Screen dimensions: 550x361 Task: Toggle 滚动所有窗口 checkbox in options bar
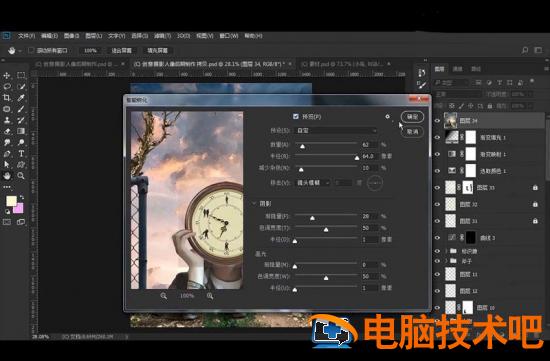(x=31, y=51)
